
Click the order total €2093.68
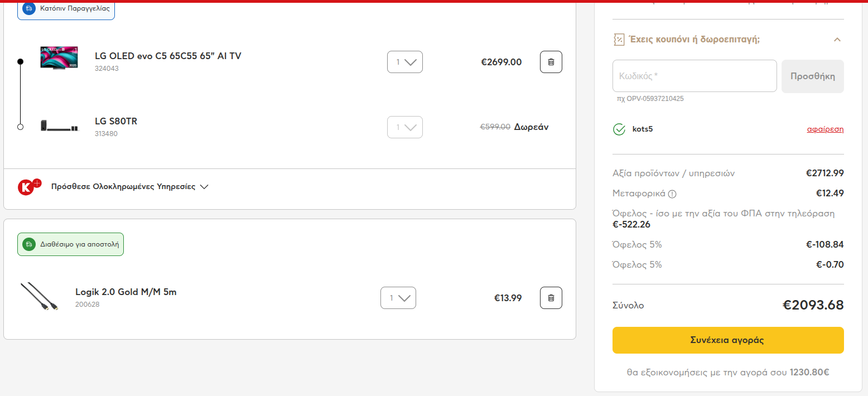(813, 306)
